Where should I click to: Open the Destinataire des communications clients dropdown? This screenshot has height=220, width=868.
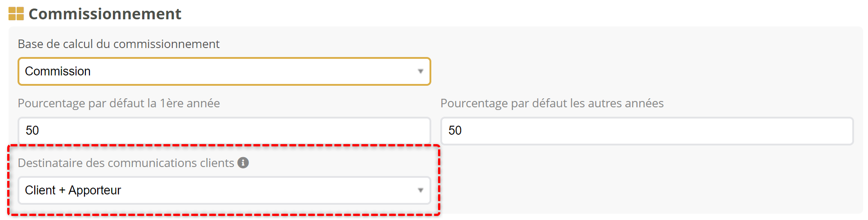coord(224,190)
